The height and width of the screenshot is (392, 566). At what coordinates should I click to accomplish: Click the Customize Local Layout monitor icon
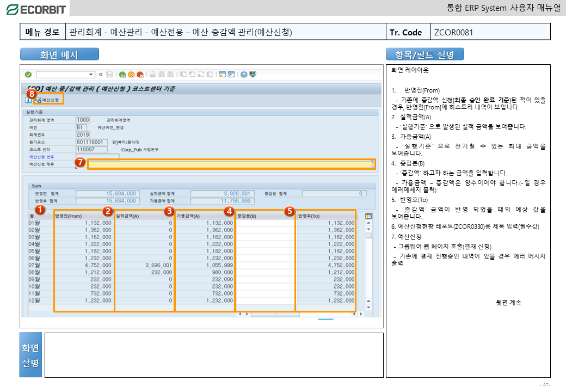[x=253, y=75]
